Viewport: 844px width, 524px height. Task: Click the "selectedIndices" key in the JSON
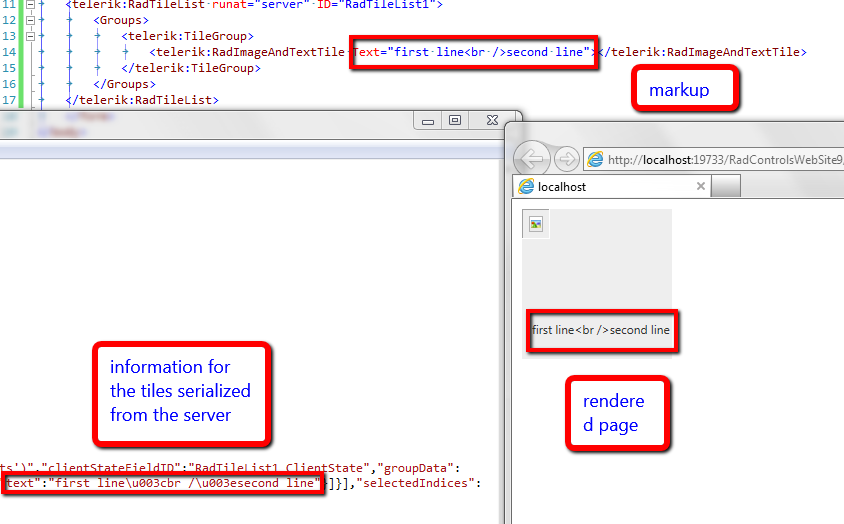click(x=416, y=483)
